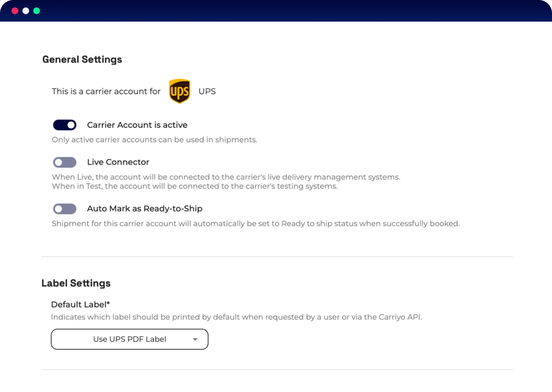Turn on Auto Mark as Ready-to-Ship switch

point(65,208)
